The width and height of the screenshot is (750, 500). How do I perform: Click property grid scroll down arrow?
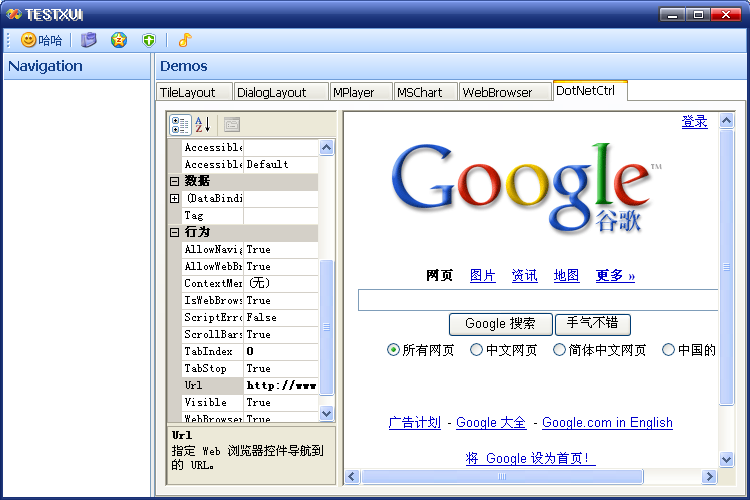327,413
